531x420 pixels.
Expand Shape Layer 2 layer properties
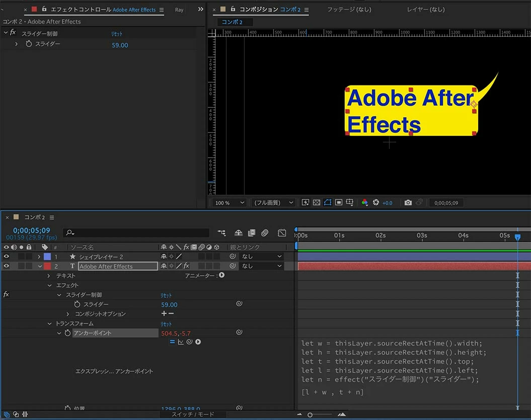coord(39,257)
